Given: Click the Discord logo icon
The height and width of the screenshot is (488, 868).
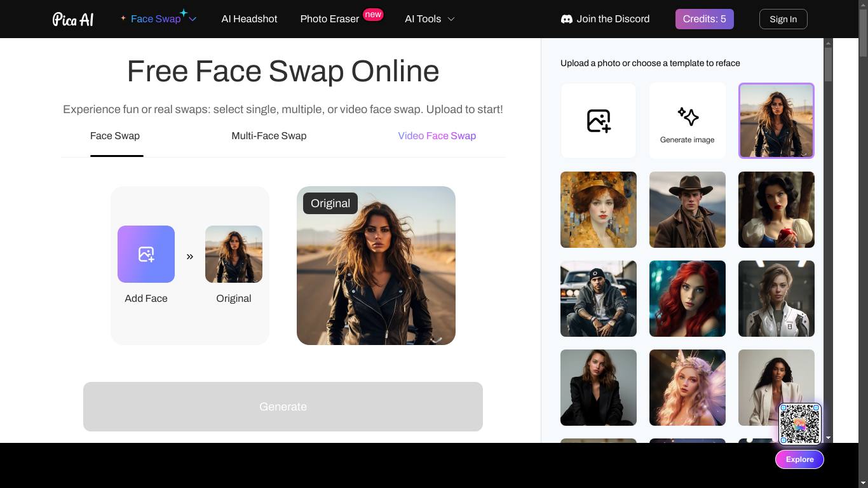Looking at the screenshot, I should pyautogui.click(x=566, y=19).
